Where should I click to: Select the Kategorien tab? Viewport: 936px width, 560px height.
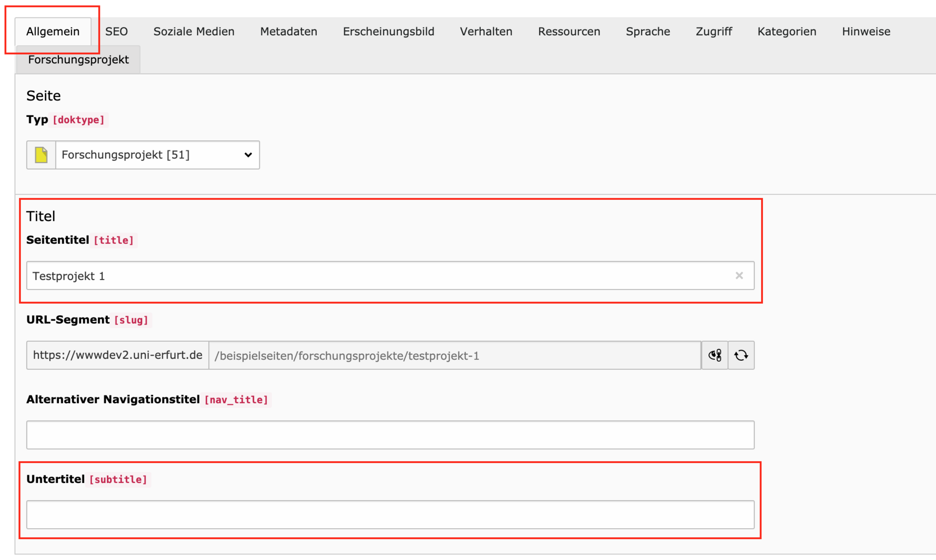tap(786, 32)
